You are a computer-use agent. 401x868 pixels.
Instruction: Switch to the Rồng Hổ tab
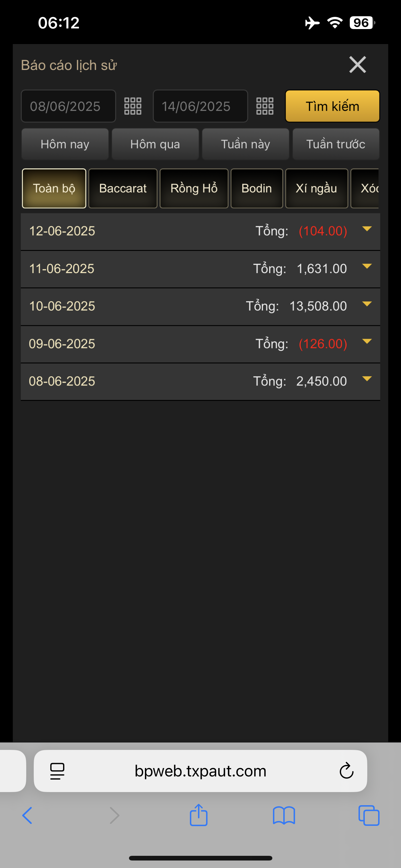[194, 188]
